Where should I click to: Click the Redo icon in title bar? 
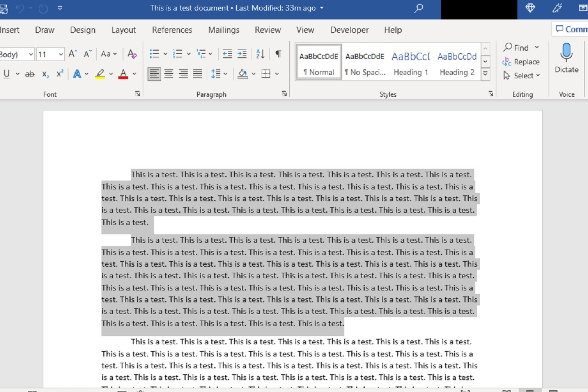coord(43,8)
